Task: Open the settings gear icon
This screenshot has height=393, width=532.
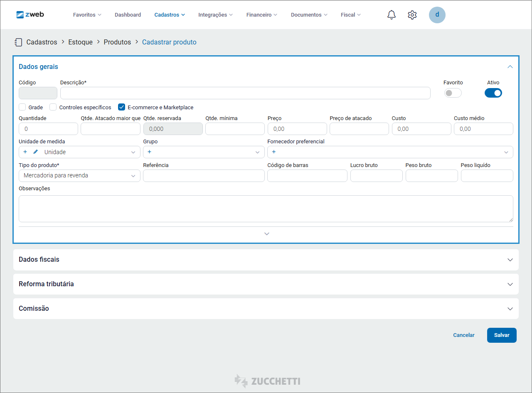Action: 412,15
